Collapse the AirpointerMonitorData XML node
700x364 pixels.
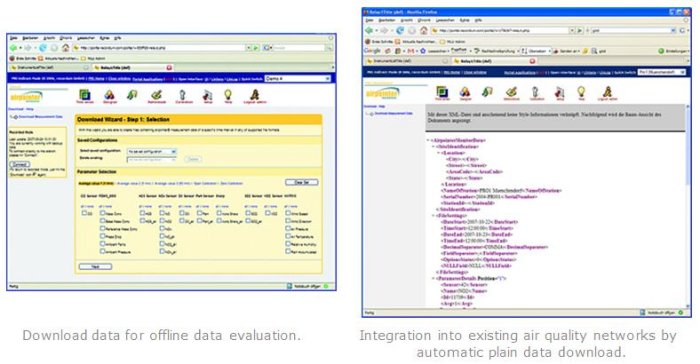(x=428, y=140)
